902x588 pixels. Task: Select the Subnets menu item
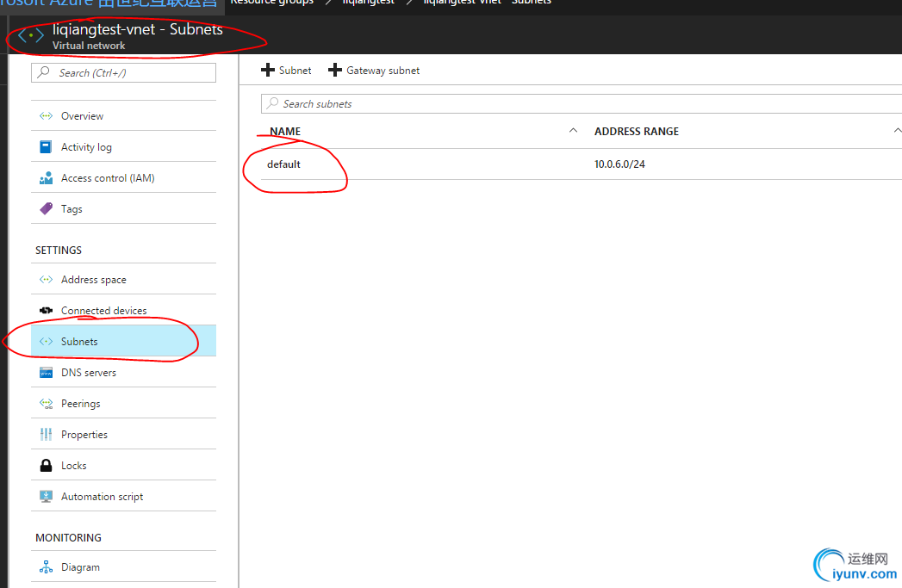point(124,342)
